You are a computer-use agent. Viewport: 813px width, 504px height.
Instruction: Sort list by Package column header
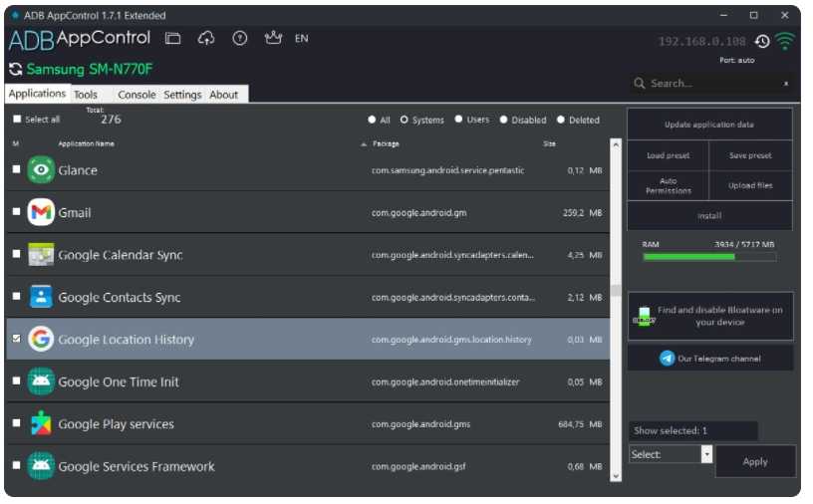386,143
